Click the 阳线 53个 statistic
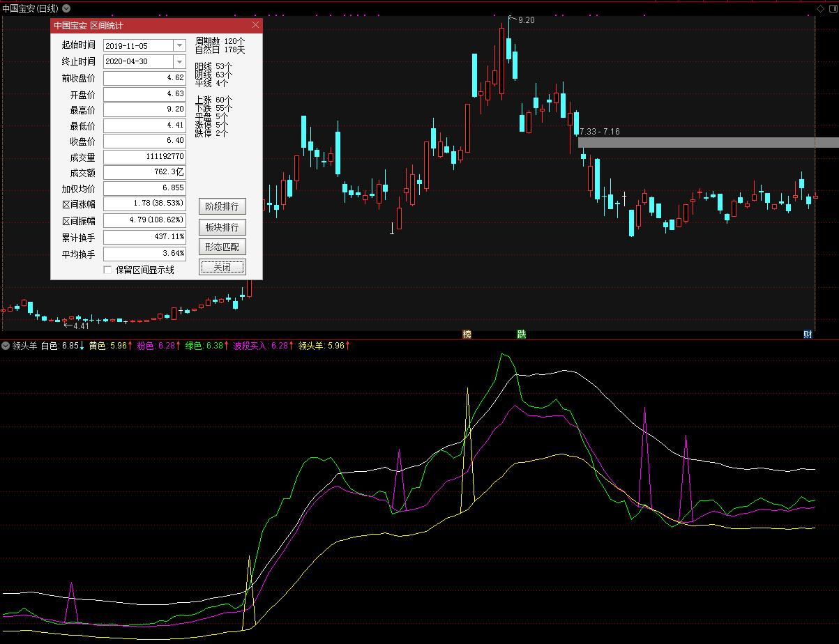 pos(214,66)
